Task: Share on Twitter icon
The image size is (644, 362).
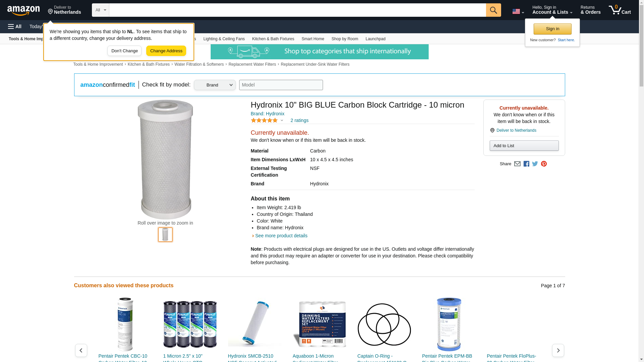Action: tap(535, 164)
